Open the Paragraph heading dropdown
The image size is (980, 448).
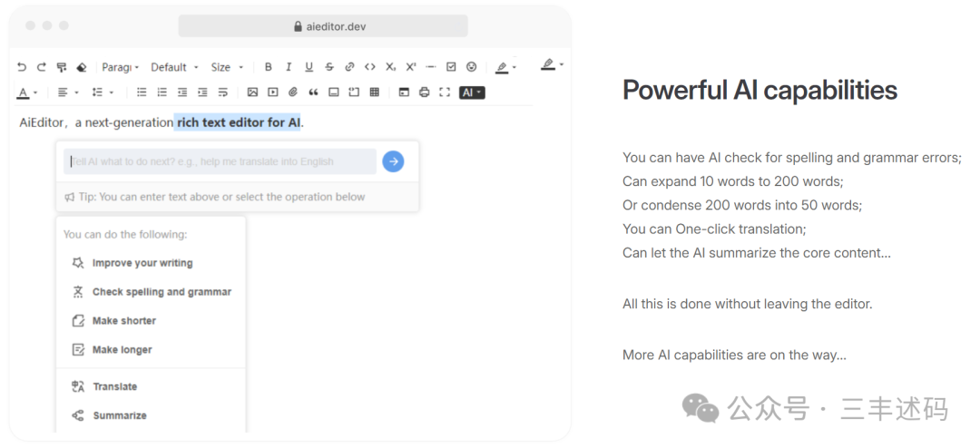[x=120, y=67]
